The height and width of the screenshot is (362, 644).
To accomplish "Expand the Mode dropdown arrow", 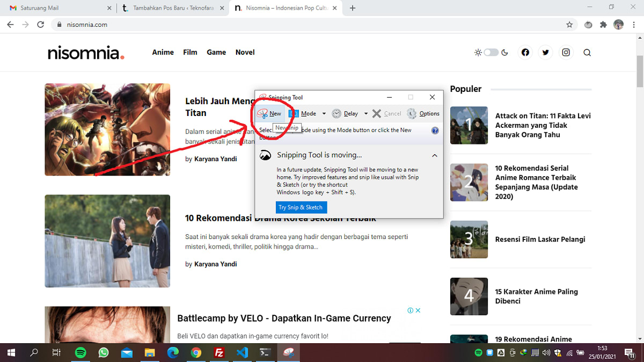I will 324,113.
